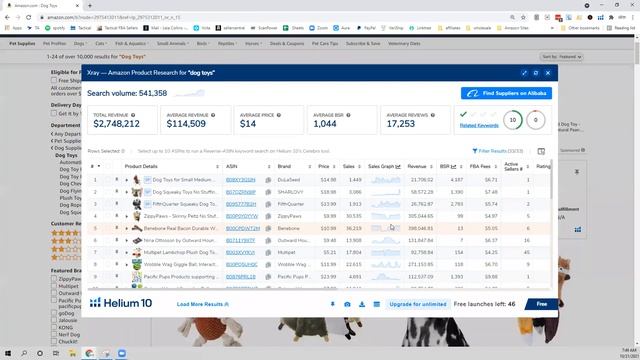Pin the Wobble Wag Giggle Ball row
The image size is (640, 360).
coord(117,264)
